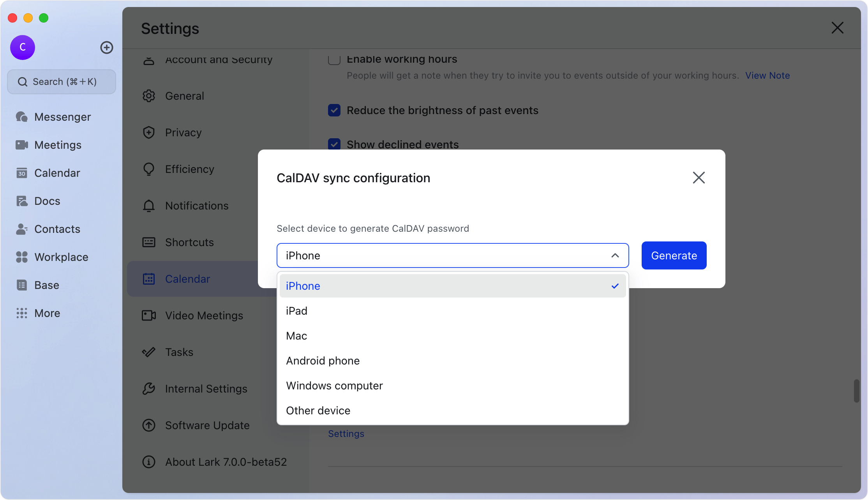The width and height of the screenshot is (868, 500).
Task: Click the purple C profile avatar
Action: pos(23,48)
